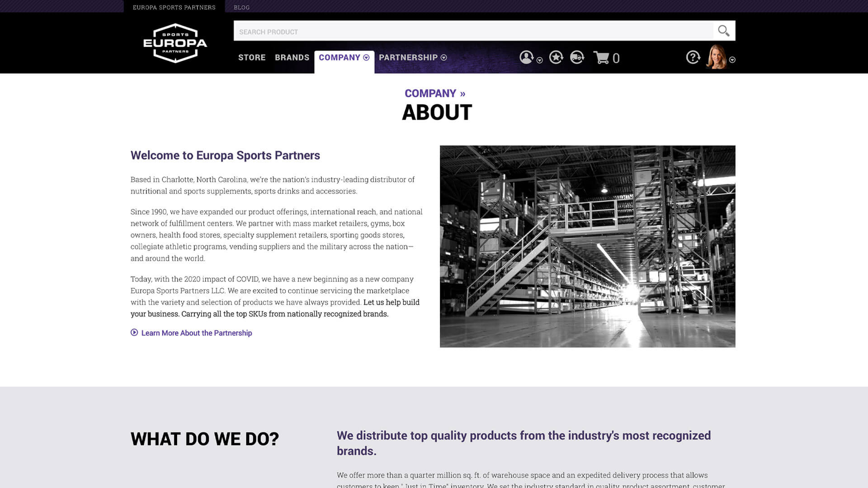Click the warehouse photo

(x=587, y=246)
